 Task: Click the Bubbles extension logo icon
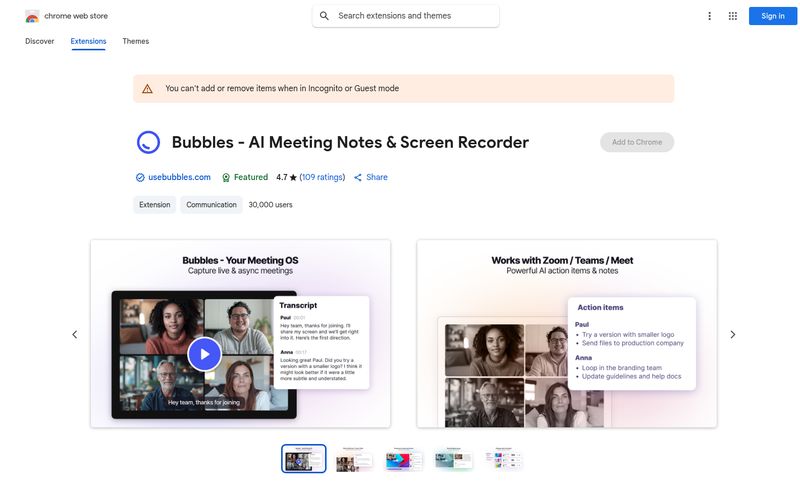point(148,142)
